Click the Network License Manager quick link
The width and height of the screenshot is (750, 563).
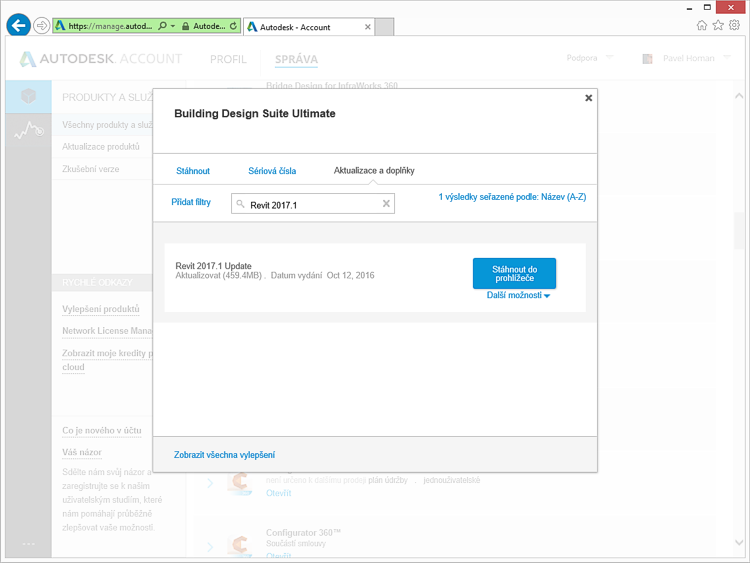click(107, 331)
